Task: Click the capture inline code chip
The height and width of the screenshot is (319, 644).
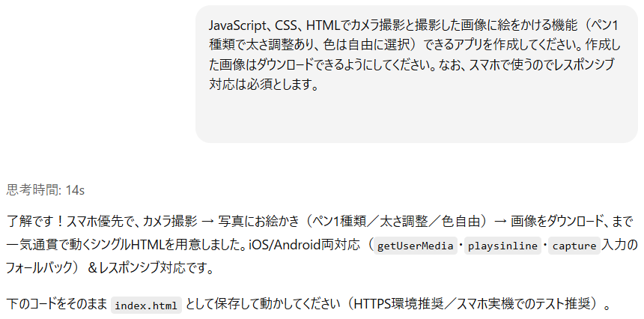Action: (574, 246)
